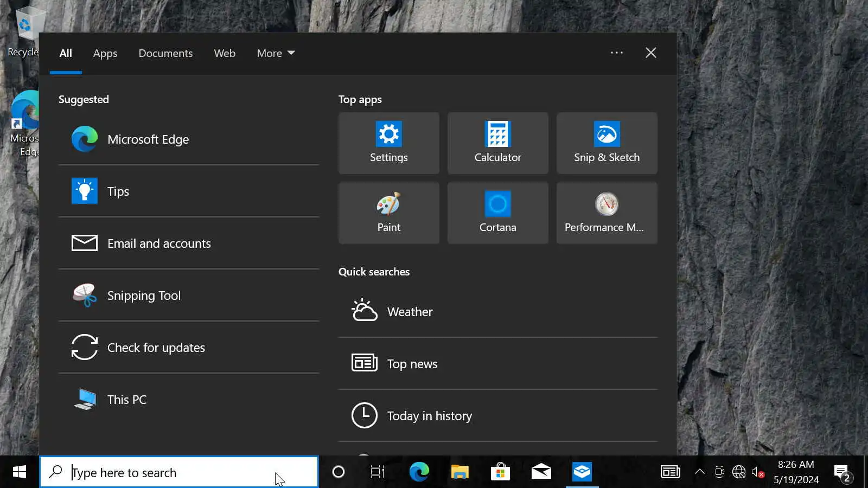This screenshot has width=868, height=488.
Task: Close the search panel
Action: click(x=651, y=53)
